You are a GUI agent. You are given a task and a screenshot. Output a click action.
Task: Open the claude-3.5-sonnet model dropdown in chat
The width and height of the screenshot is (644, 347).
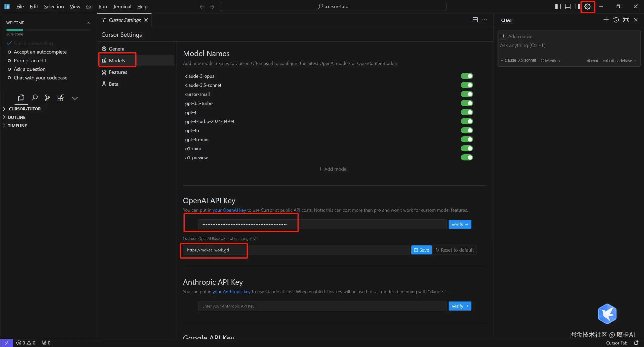(518, 60)
